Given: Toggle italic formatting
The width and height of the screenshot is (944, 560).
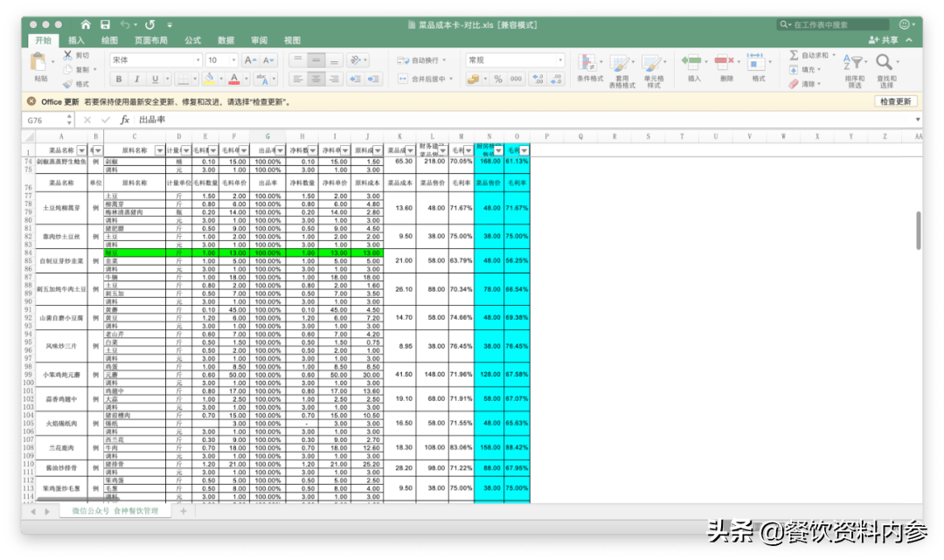Looking at the screenshot, I should (137, 79).
